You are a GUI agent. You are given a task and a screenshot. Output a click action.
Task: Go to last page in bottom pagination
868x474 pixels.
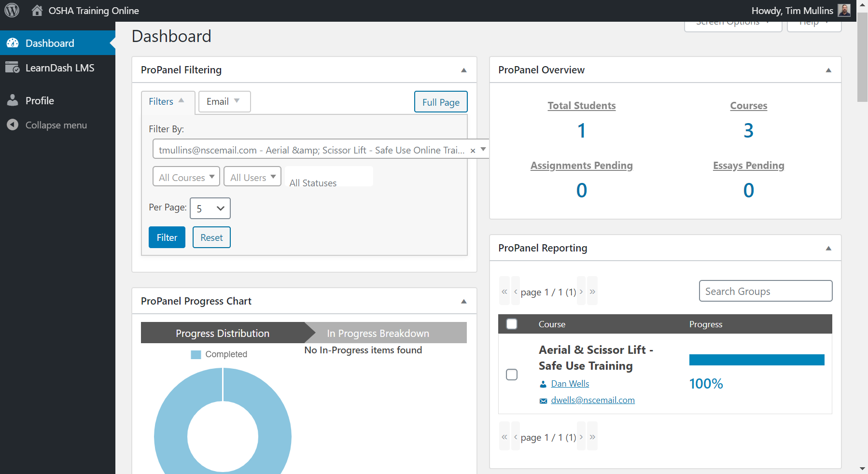pyautogui.click(x=592, y=436)
